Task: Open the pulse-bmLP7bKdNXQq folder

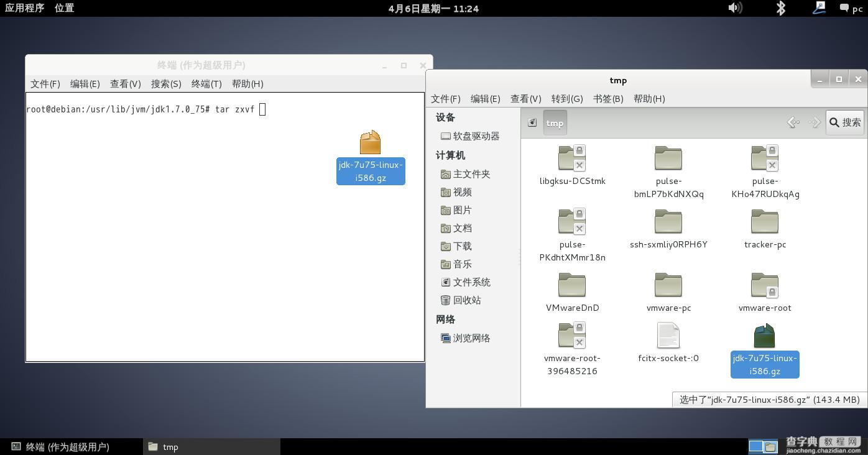Action: [x=668, y=159]
